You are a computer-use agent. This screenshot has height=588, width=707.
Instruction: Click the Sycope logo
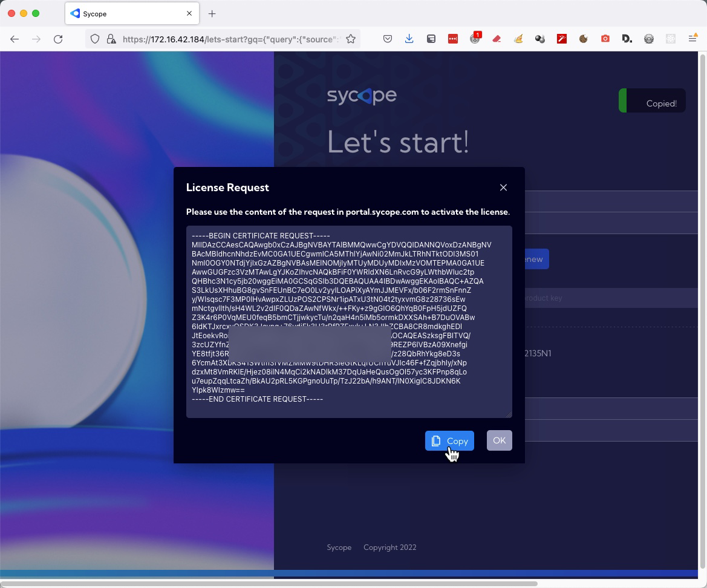[x=362, y=96]
